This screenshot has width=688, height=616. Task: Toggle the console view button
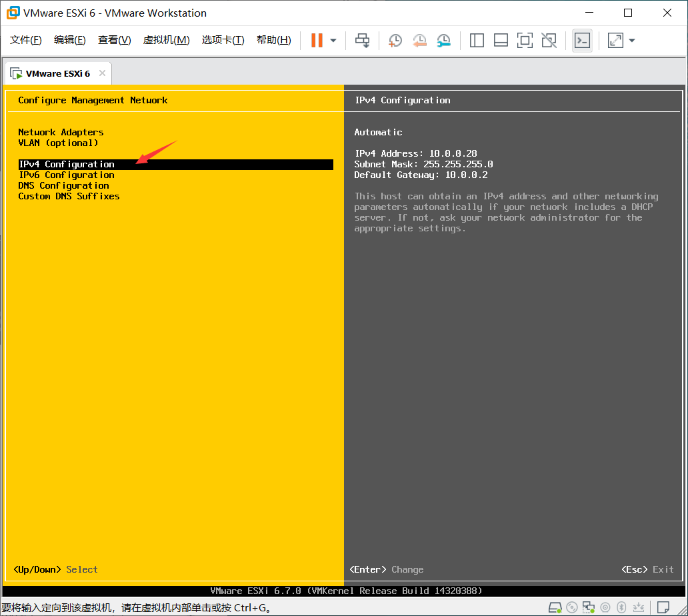[582, 41]
